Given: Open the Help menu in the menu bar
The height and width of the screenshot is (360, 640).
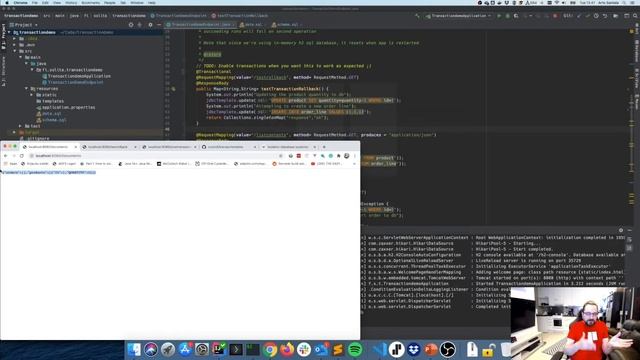Looking at the screenshot, I should coord(152,2).
